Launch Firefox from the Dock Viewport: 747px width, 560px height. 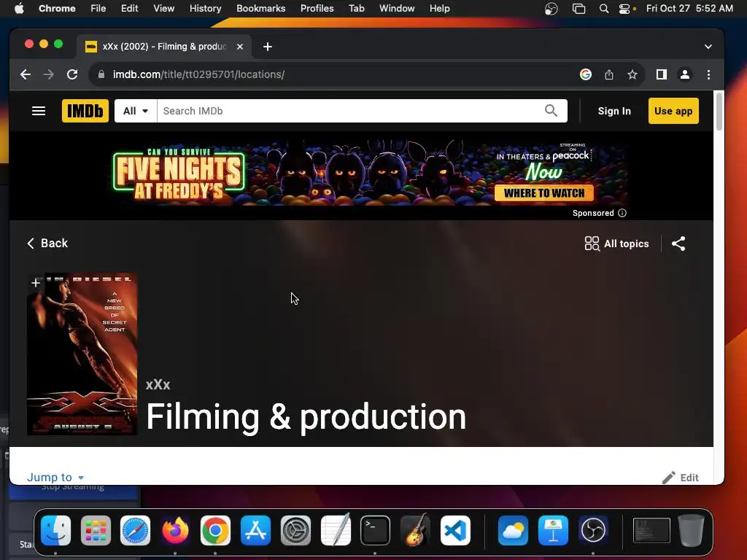tap(175, 531)
